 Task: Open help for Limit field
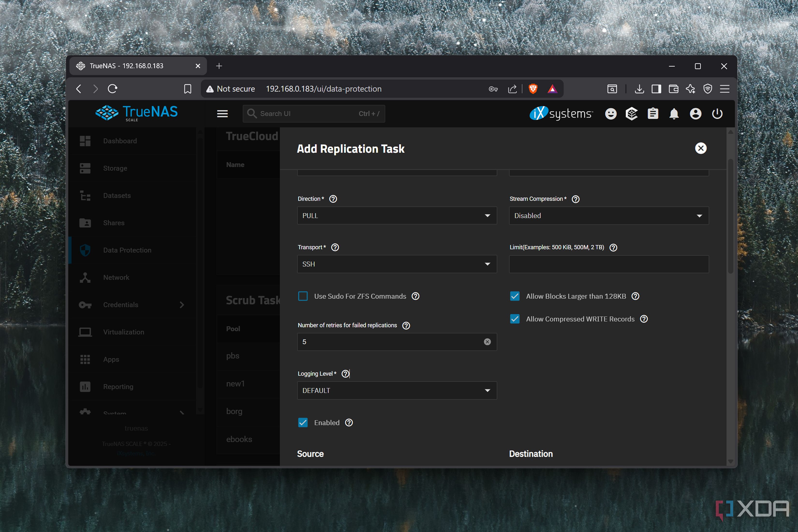click(x=613, y=248)
